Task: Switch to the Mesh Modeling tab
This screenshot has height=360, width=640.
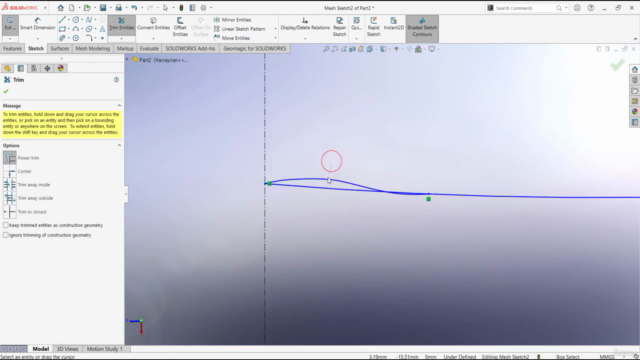Action: [93, 49]
